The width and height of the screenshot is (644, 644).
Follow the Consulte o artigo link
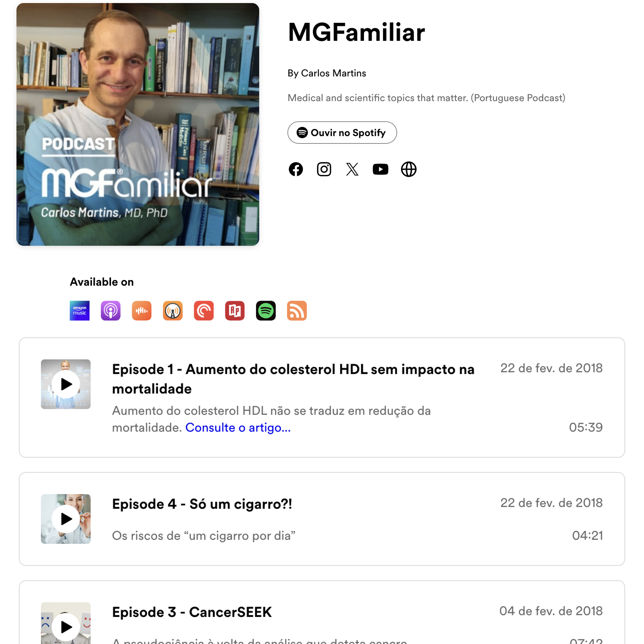tap(238, 427)
